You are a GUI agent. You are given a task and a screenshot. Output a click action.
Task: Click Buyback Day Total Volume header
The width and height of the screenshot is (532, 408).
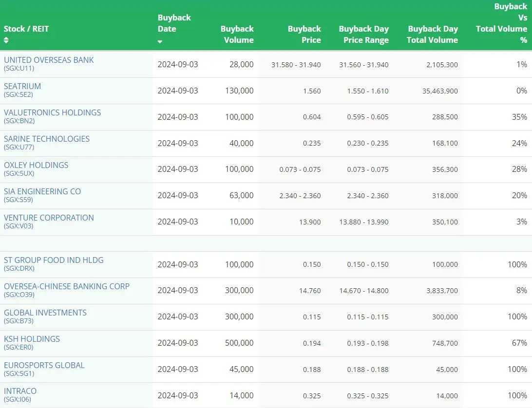(x=433, y=34)
